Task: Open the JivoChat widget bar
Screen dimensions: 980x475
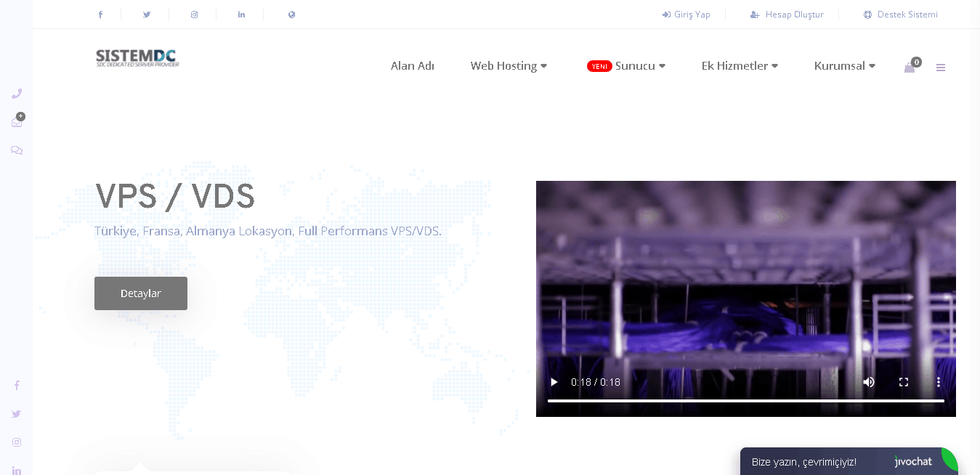Action: [849, 461]
